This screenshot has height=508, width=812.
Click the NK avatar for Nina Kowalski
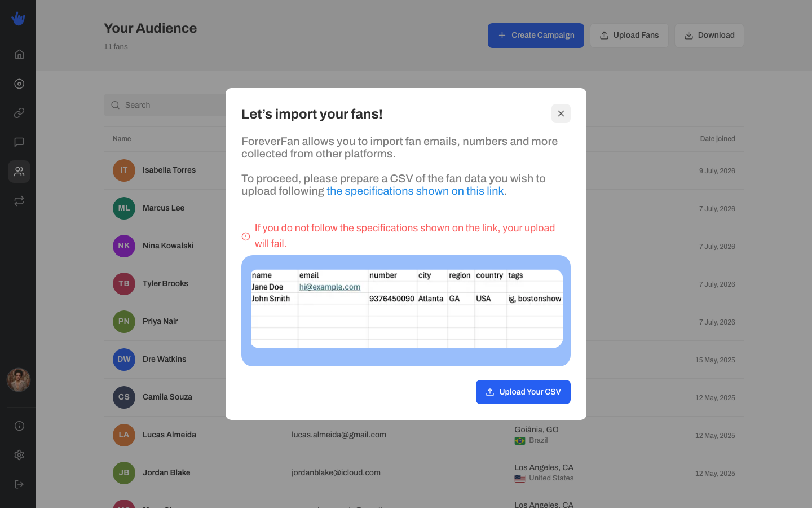tap(124, 246)
